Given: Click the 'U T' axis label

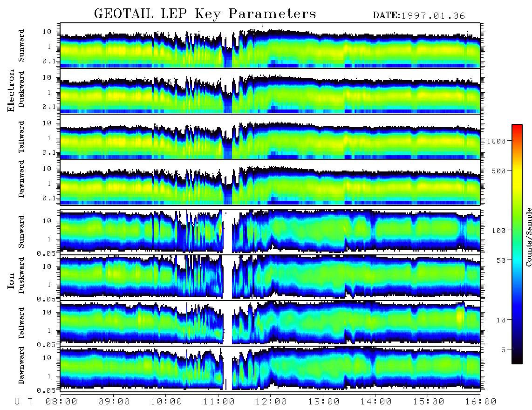Looking at the screenshot, I should tap(23, 402).
